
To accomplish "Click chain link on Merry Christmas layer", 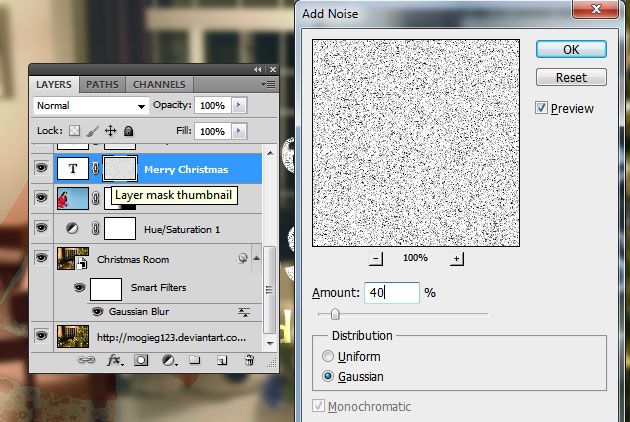I will 95,168.
